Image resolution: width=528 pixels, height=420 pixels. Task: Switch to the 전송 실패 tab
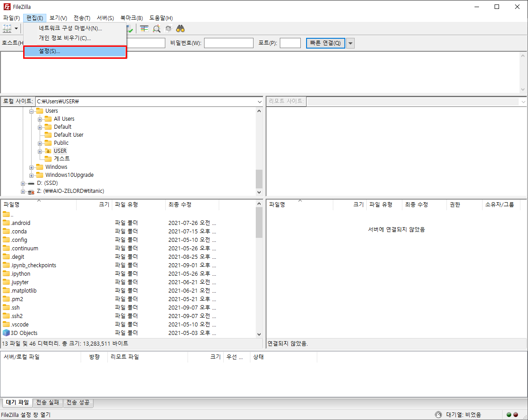[48, 403]
